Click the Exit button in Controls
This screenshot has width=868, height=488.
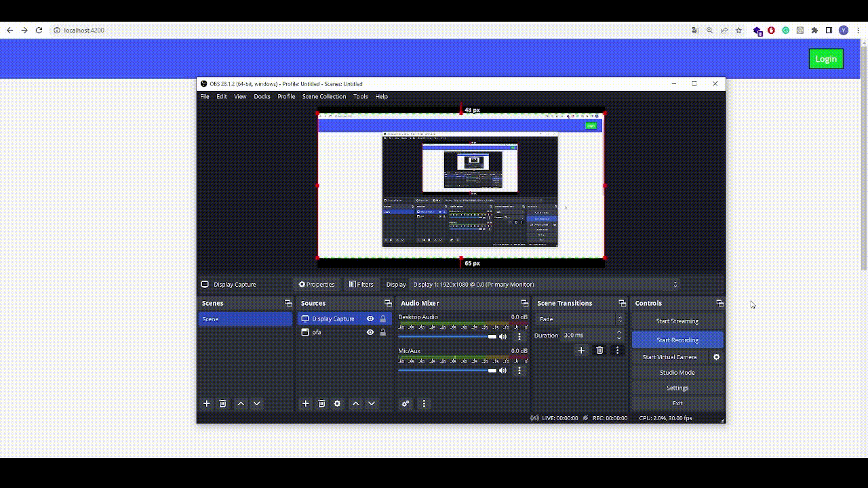[677, 403]
